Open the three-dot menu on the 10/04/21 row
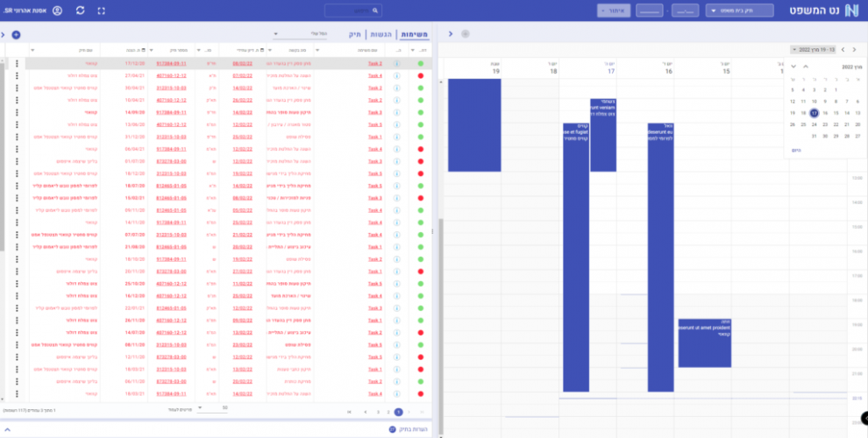This screenshot has width=868, height=438. pos(18,100)
